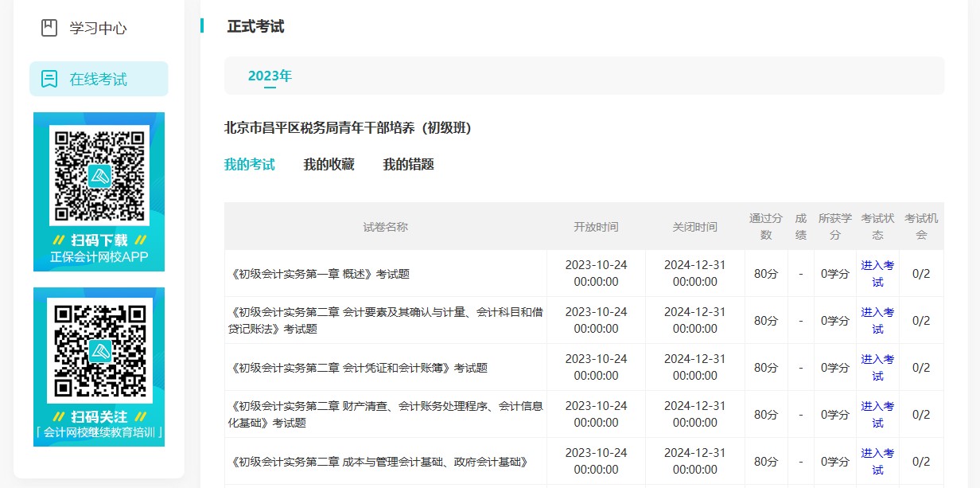Click the 考试状态 column header
This screenshot has height=488, width=980.
click(x=877, y=227)
